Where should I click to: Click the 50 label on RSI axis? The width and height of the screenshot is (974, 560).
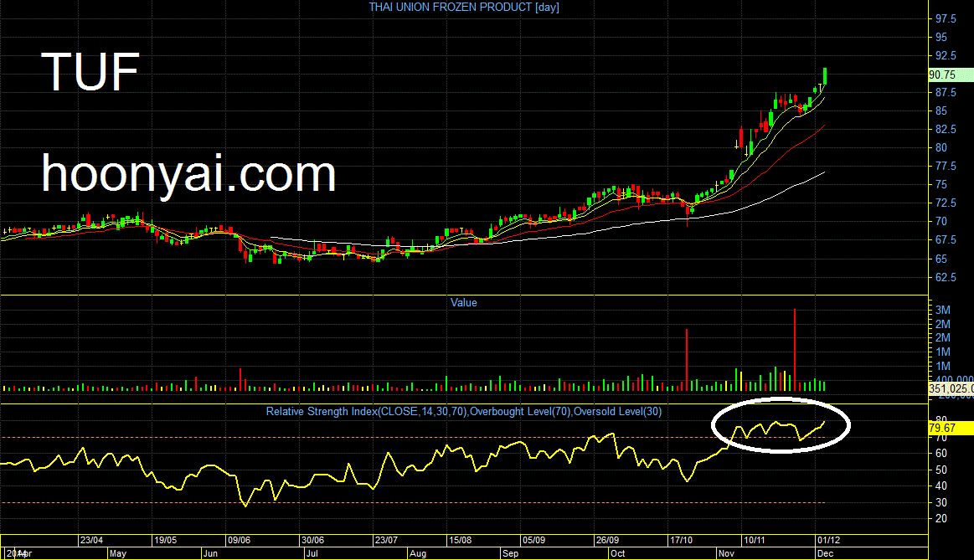(x=941, y=470)
